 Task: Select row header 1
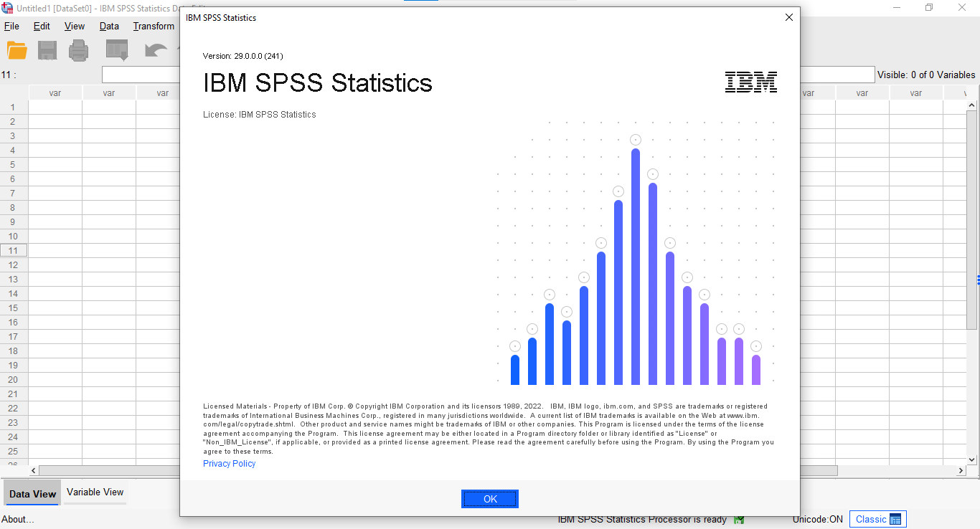point(14,107)
